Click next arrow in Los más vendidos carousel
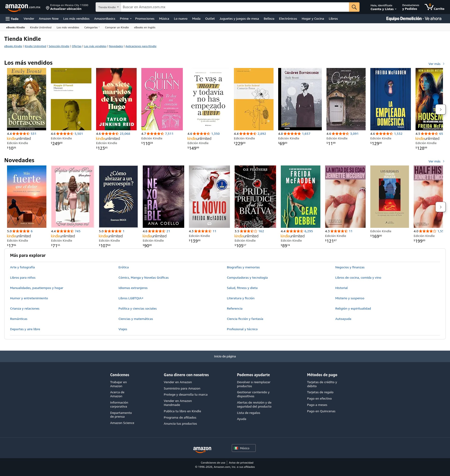Screen dimensions: 450x476 (440, 109)
